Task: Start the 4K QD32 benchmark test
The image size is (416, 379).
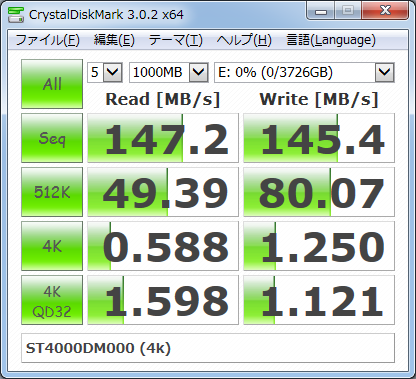Action: click(x=52, y=300)
